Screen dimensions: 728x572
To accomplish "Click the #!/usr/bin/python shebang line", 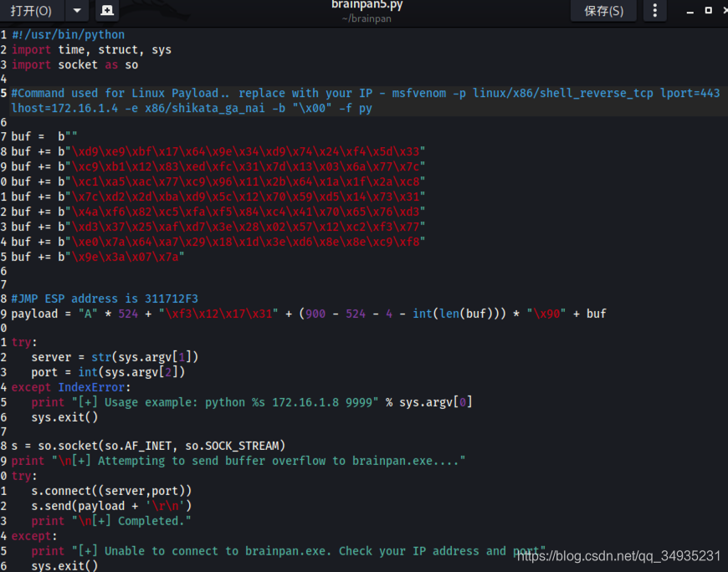I will (x=69, y=35).
